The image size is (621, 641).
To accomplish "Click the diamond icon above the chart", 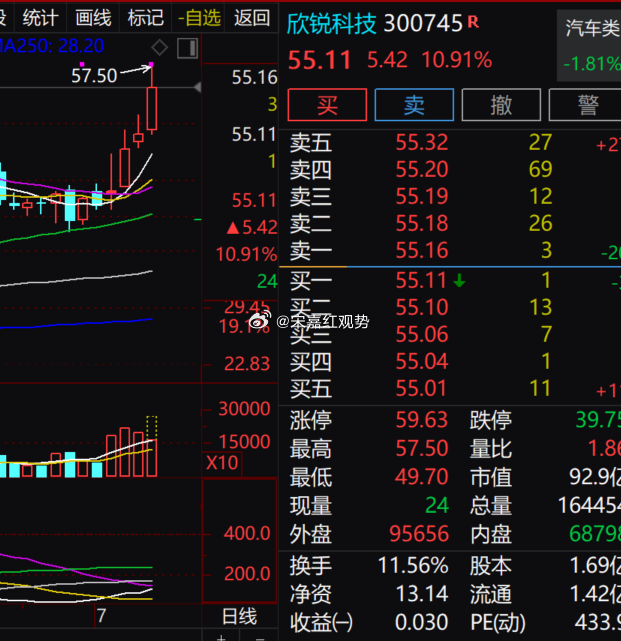I will [x=159, y=48].
